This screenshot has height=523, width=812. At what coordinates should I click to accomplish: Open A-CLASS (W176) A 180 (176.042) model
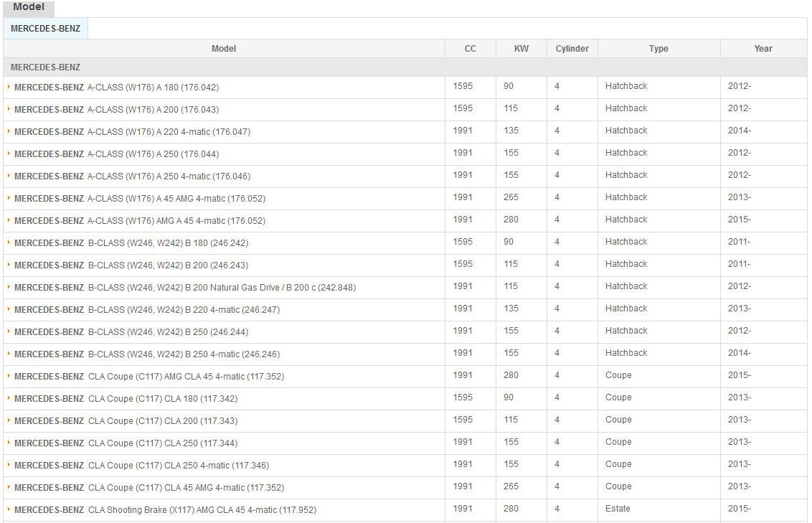(x=116, y=88)
